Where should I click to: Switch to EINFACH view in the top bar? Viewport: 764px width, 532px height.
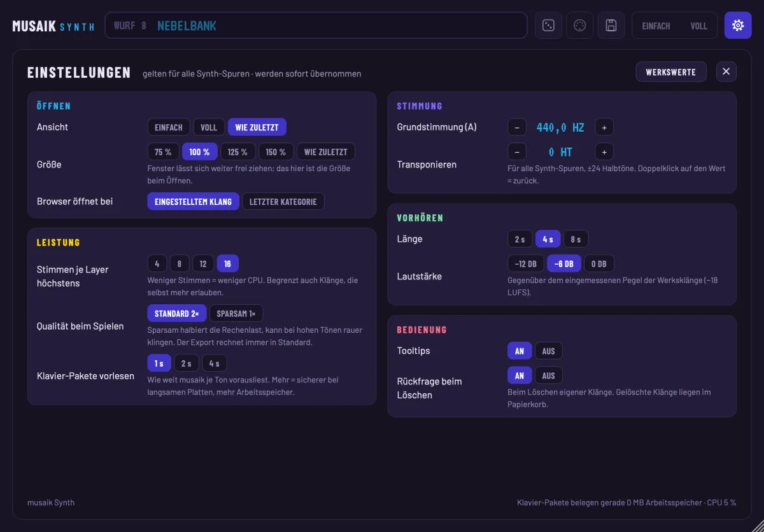pyautogui.click(x=656, y=26)
